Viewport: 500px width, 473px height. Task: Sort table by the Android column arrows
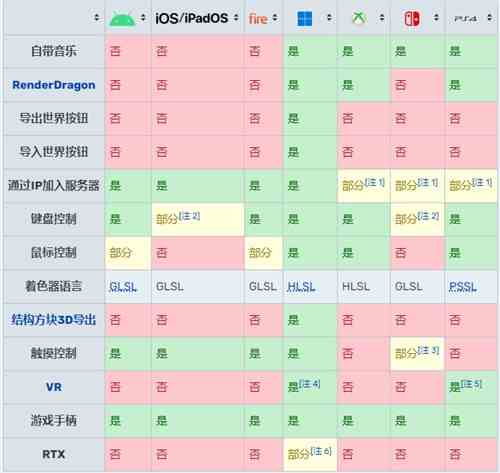point(143,18)
